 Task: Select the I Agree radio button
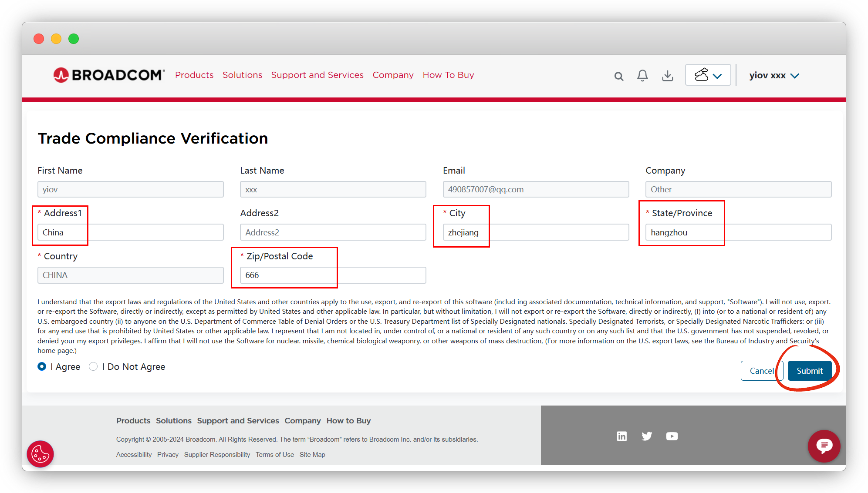[42, 366]
